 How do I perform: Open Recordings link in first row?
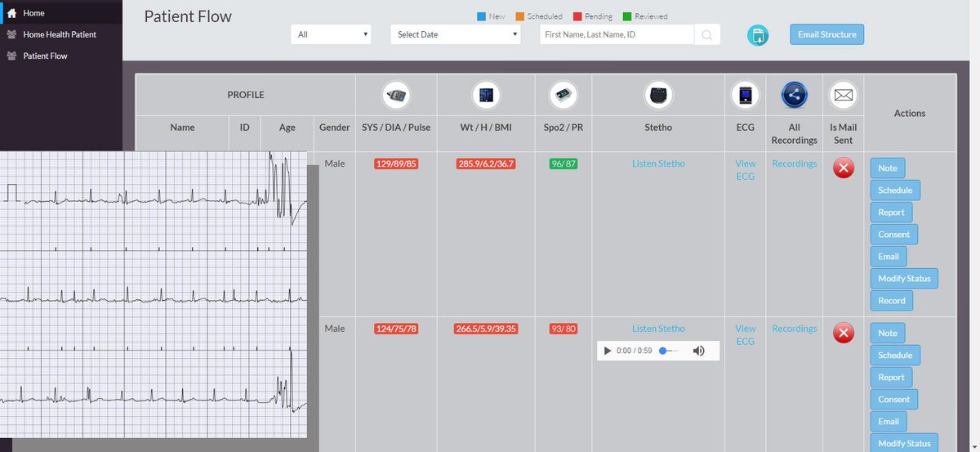(x=795, y=163)
